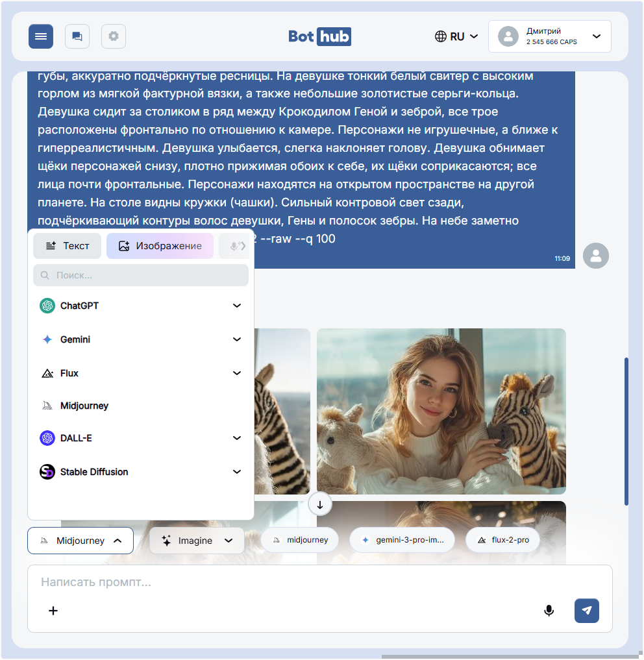
Task: Click the scroll-down arrow circle button
Action: coord(320,504)
